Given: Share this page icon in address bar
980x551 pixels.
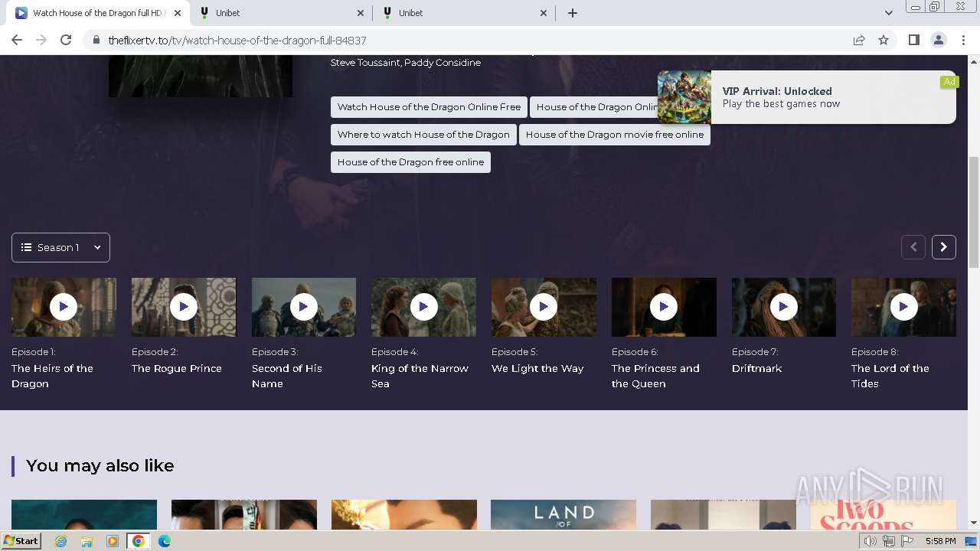Looking at the screenshot, I should [859, 40].
